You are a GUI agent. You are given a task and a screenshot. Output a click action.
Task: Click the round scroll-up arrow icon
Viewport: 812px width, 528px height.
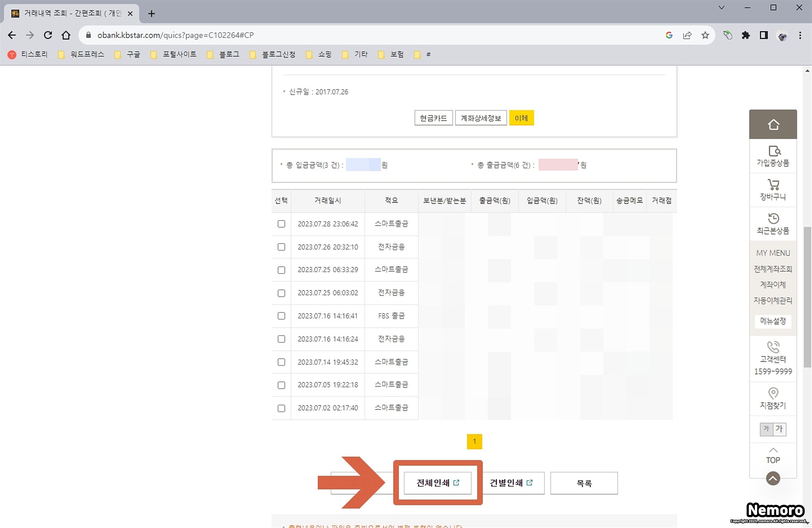(x=773, y=478)
